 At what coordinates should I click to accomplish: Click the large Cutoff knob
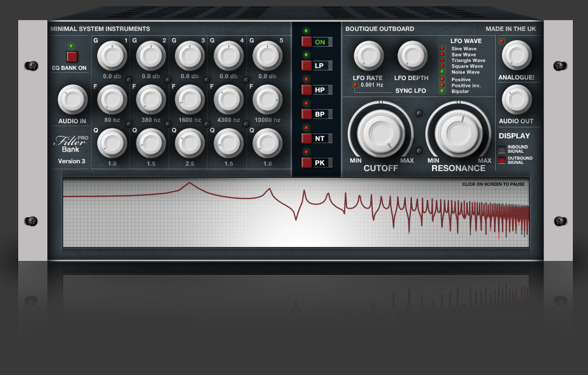coord(380,132)
